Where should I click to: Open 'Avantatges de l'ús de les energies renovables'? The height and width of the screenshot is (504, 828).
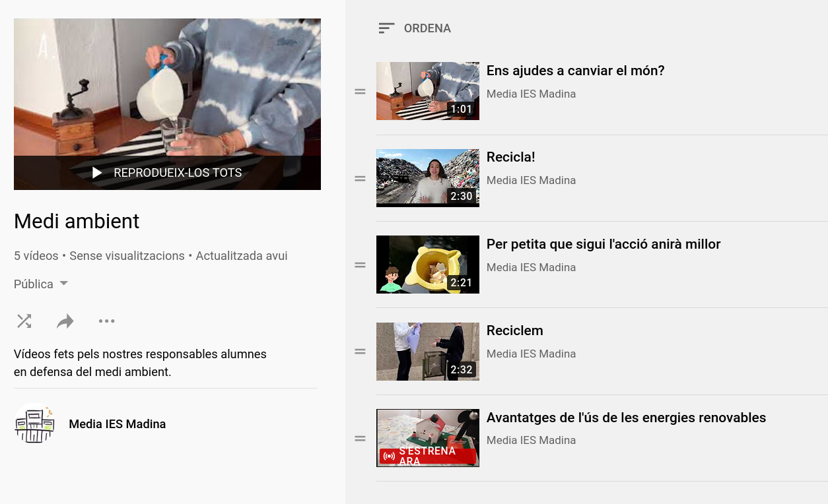(625, 418)
